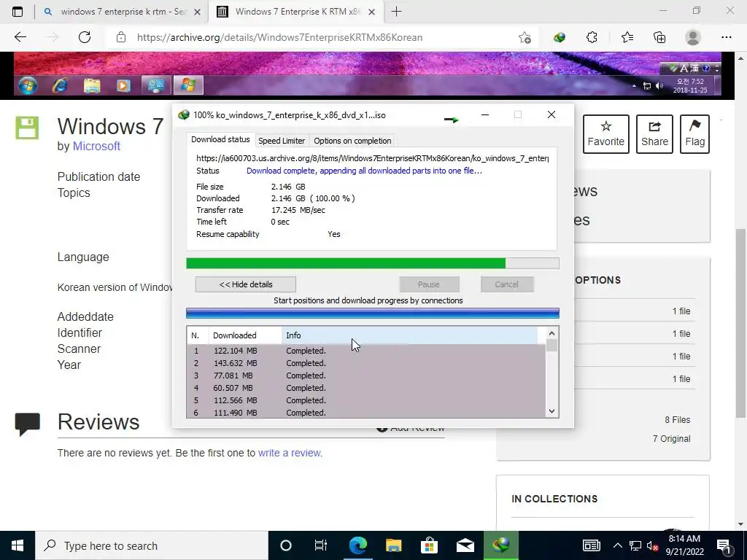This screenshot has width=747, height=560.
Task: Select connection row with 77.081 MB
Action: tap(366, 376)
